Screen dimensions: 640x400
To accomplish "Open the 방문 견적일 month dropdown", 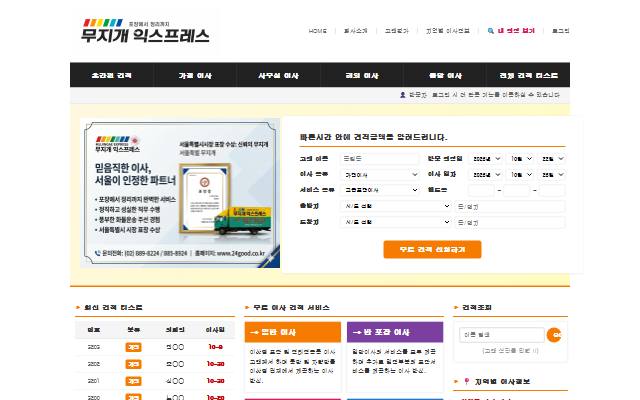I will click(x=521, y=159).
